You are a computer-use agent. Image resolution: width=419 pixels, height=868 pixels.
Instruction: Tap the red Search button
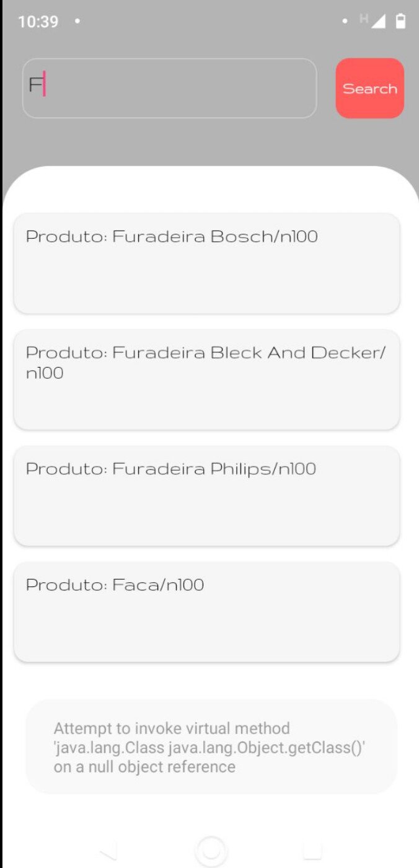(x=369, y=88)
